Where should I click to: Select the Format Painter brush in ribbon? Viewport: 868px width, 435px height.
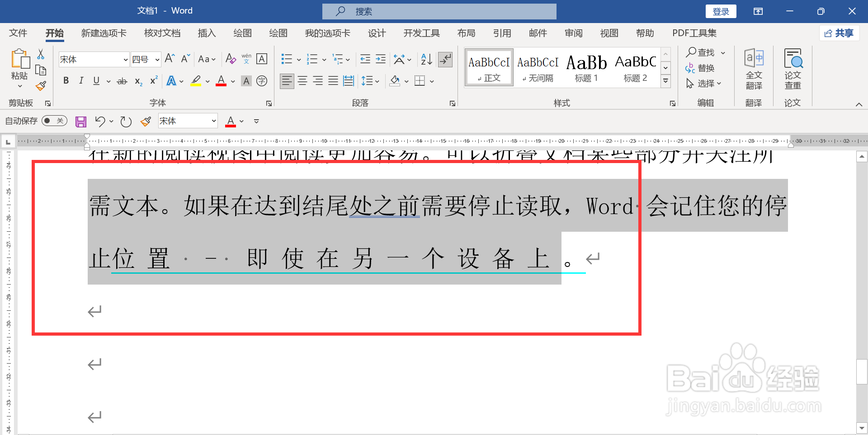tap(41, 85)
